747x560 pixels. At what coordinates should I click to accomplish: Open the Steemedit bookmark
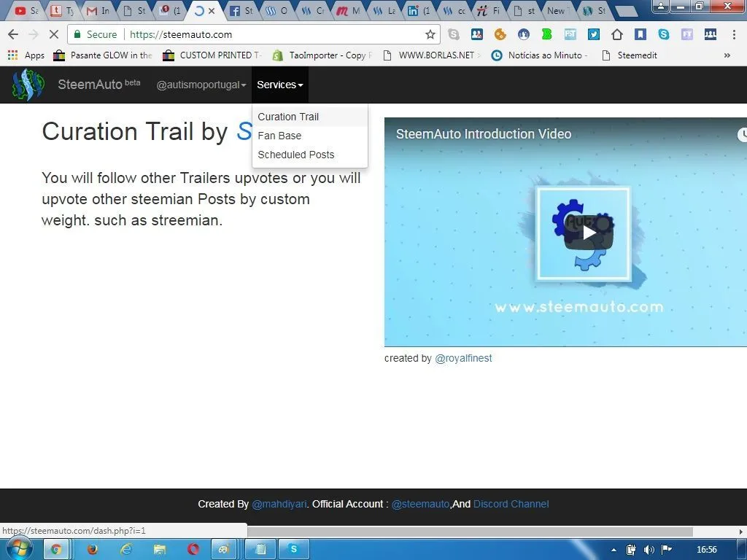(x=630, y=55)
